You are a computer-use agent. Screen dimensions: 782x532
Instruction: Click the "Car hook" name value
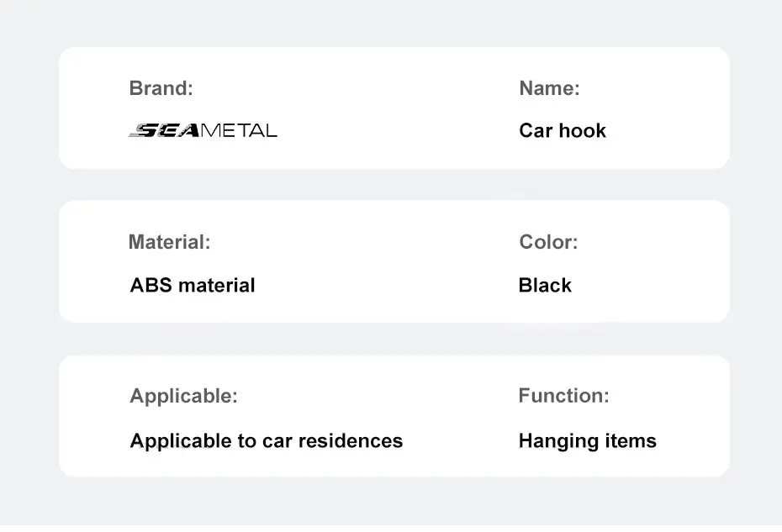click(x=563, y=130)
